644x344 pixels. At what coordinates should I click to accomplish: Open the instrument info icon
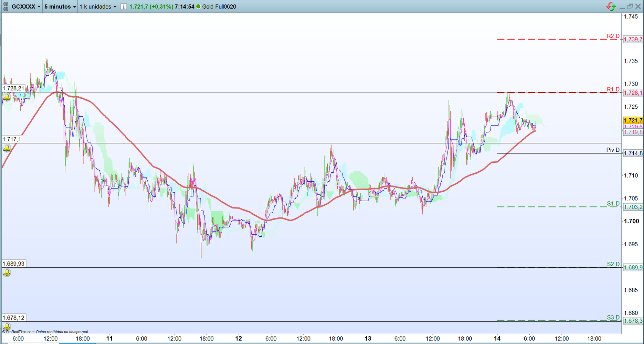(x=124, y=7)
